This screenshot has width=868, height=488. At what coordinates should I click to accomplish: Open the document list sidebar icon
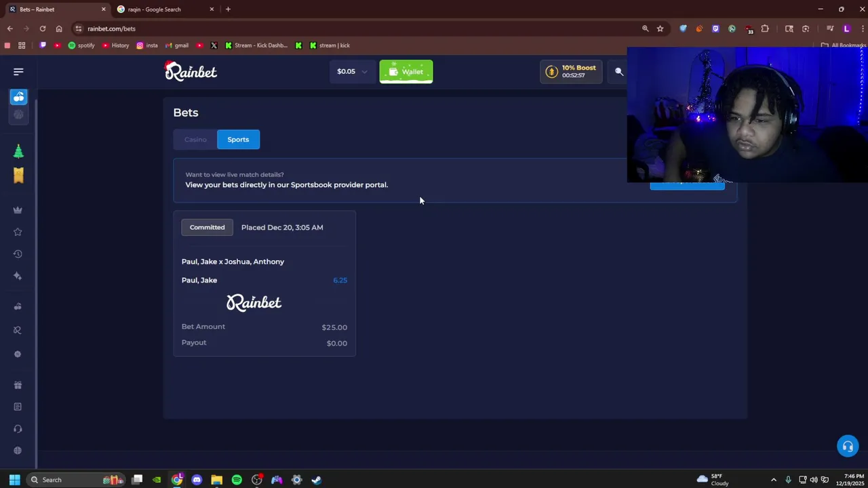click(x=18, y=407)
